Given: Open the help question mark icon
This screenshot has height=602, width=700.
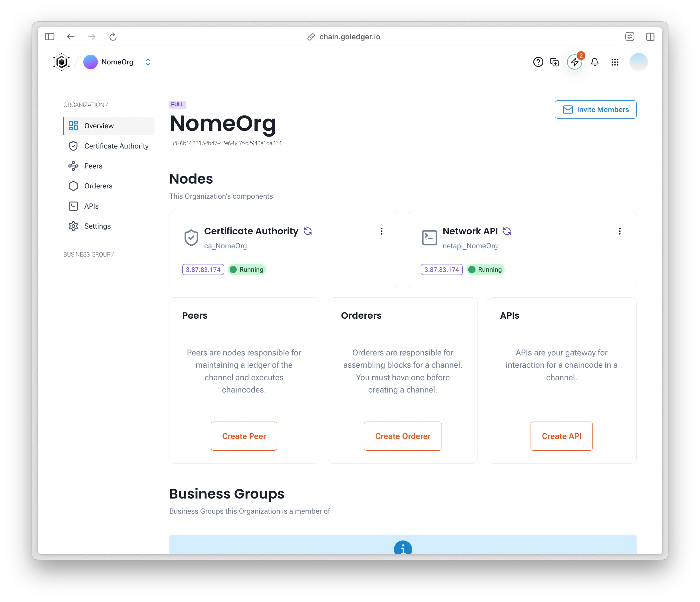Looking at the screenshot, I should click(538, 62).
